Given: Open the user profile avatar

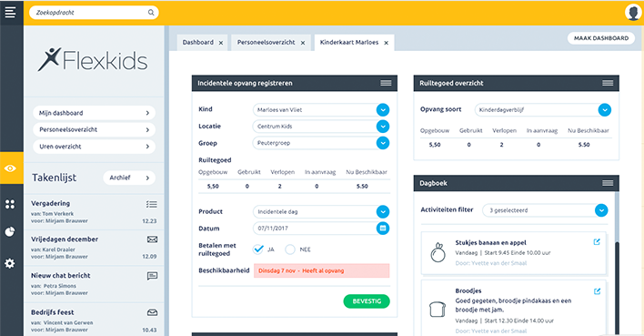Looking at the screenshot, I should click(633, 13).
